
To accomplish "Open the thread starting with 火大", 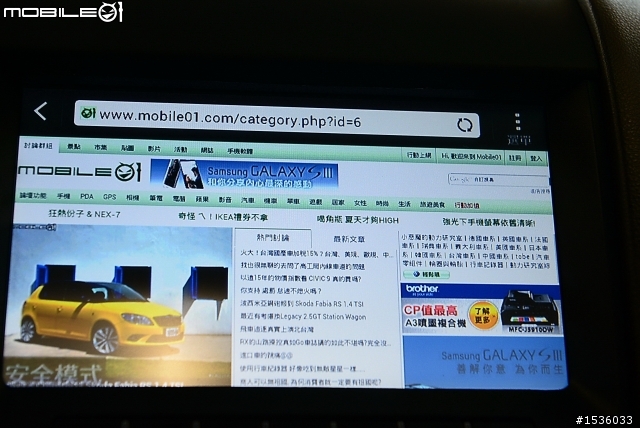I will [x=316, y=254].
